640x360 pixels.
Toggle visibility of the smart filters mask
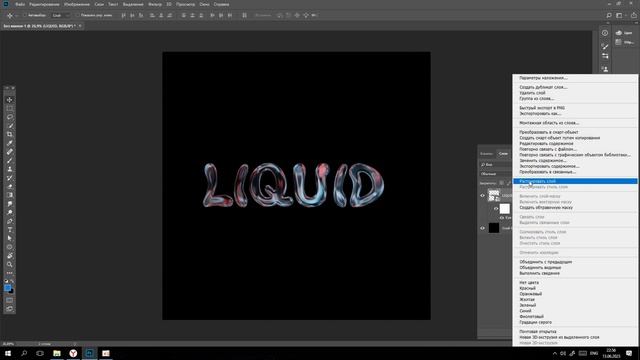tap(496, 209)
